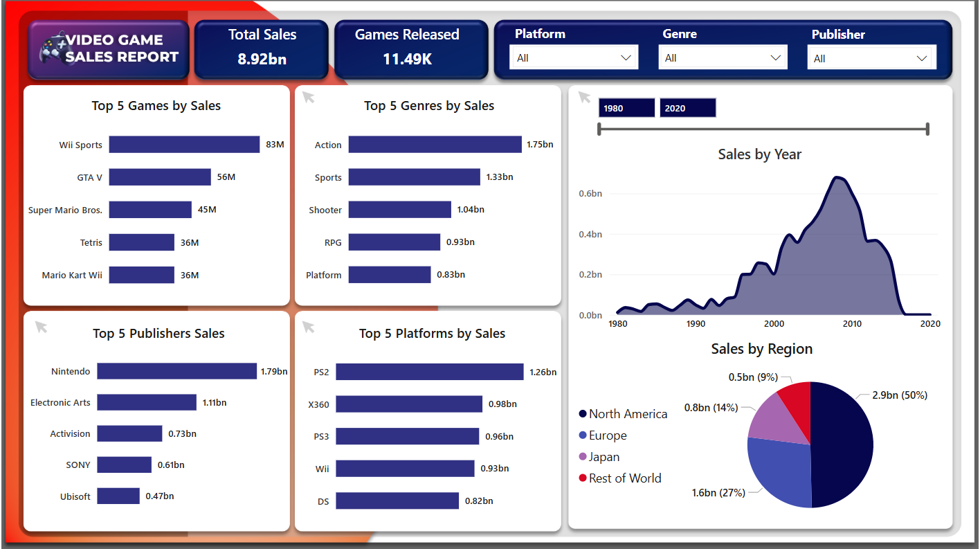Select the Wii platform bar
The image size is (980, 549).
[x=406, y=469]
